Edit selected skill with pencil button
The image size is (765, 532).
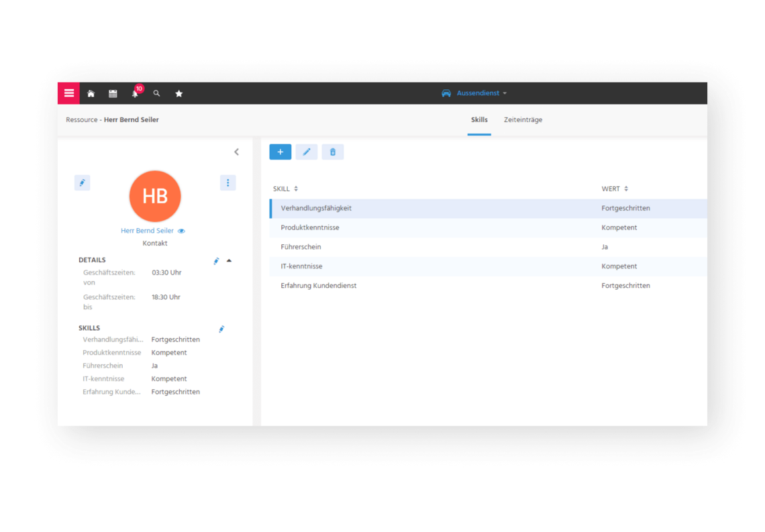(x=307, y=152)
